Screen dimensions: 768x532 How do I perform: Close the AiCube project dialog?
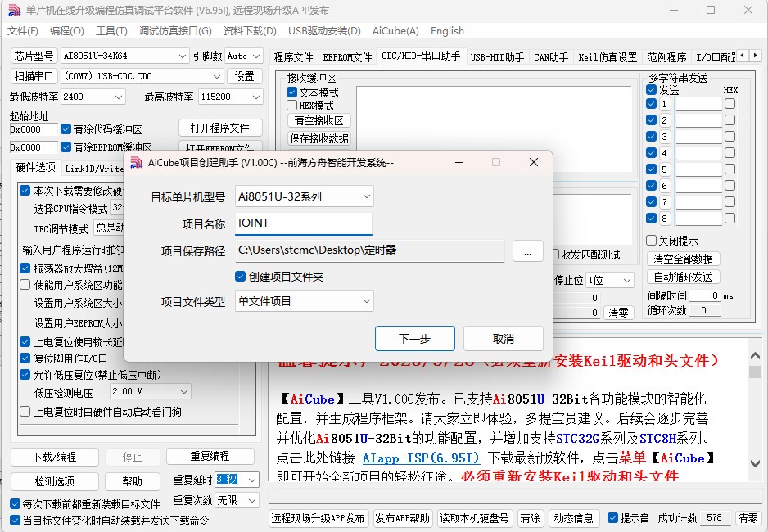[534, 162]
